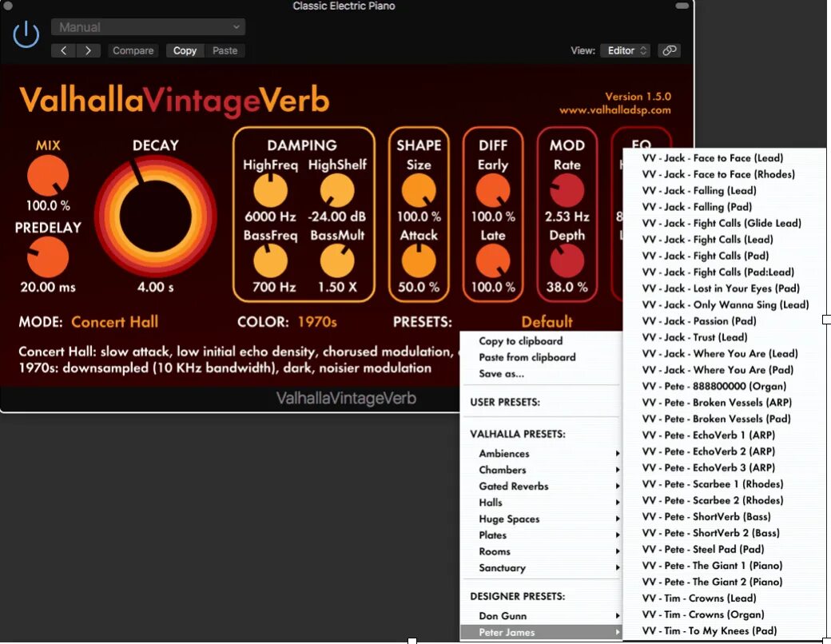Click the PREDELAY knob
This screenshot has height=644, width=831.
48,257
